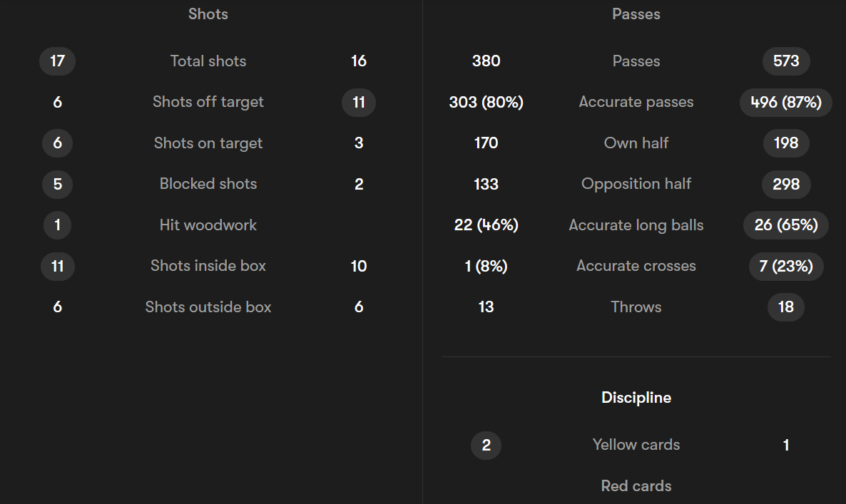Select the 7 (23%) accurate crosses badge
The height and width of the screenshot is (504, 846).
coord(786,266)
